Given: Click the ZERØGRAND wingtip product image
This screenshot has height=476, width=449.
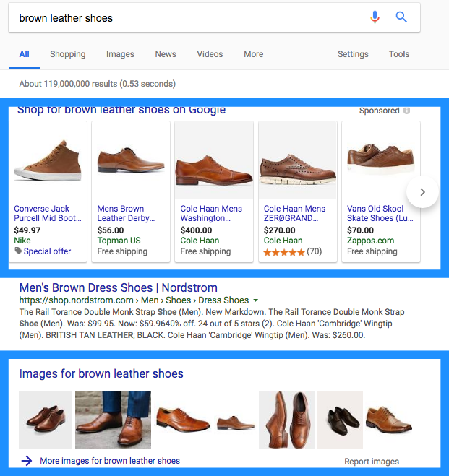Looking at the screenshot, I should pyautogui.click(x=298, y=160).
